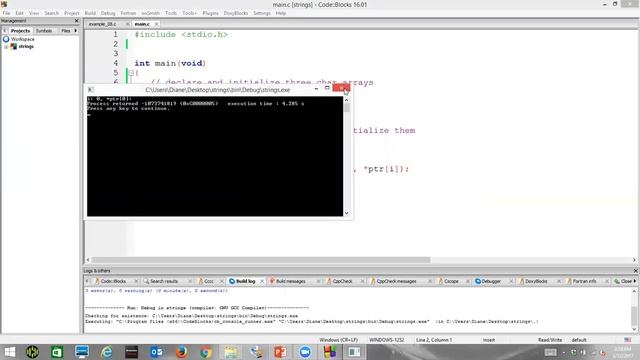Select the Build log tab
This screenshot has height=360, width=640.
click(245, 281)
